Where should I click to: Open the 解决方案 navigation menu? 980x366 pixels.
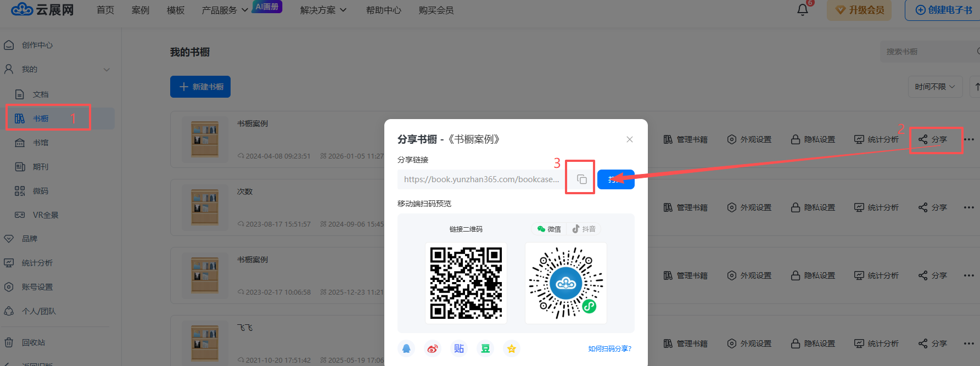(323, 10)
